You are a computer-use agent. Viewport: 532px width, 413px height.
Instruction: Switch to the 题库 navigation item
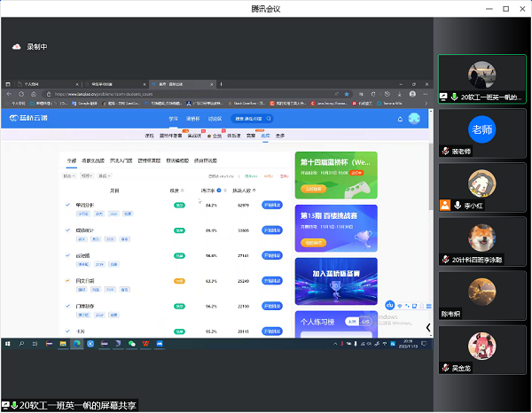265,136
